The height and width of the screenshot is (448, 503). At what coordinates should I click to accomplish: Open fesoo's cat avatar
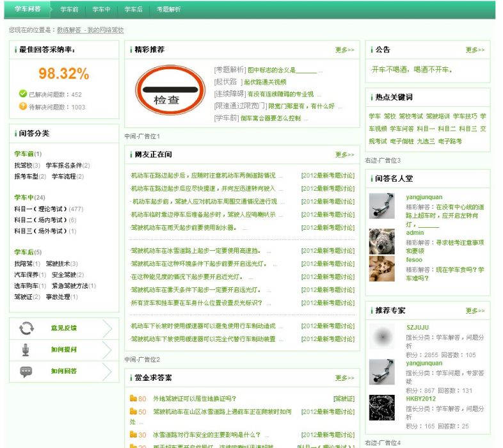(382, 269)
